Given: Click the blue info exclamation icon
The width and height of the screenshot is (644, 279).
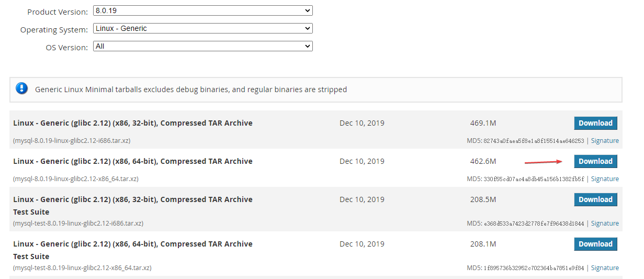Looking at the screenshot, I should [x=21, y=88].
